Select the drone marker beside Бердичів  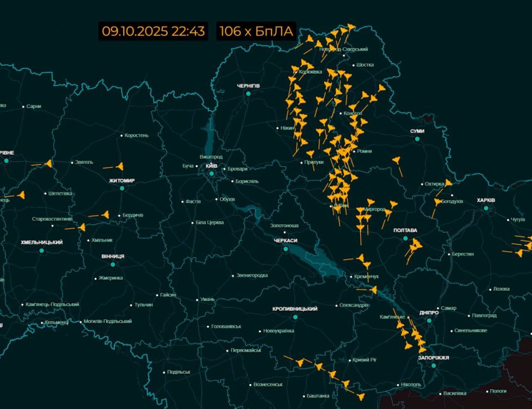tap(105, 214)
